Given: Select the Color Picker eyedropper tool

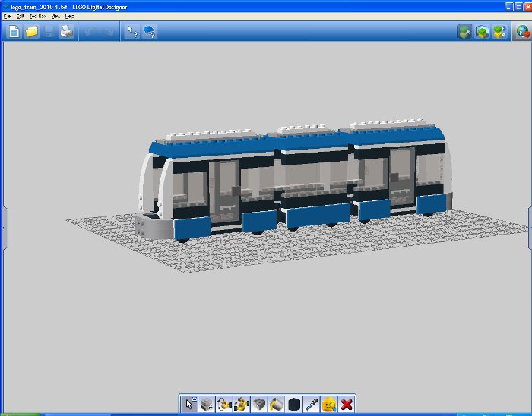Looking at the screenshot, I should click(x=312, y=404).
